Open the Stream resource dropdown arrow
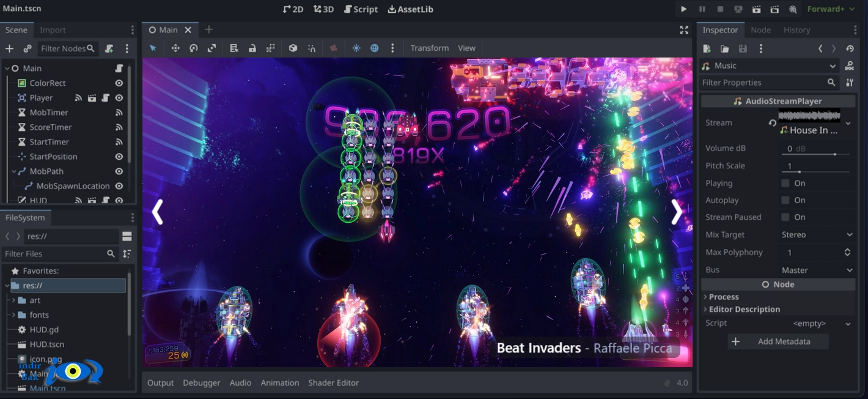 [x=848, y=123]
